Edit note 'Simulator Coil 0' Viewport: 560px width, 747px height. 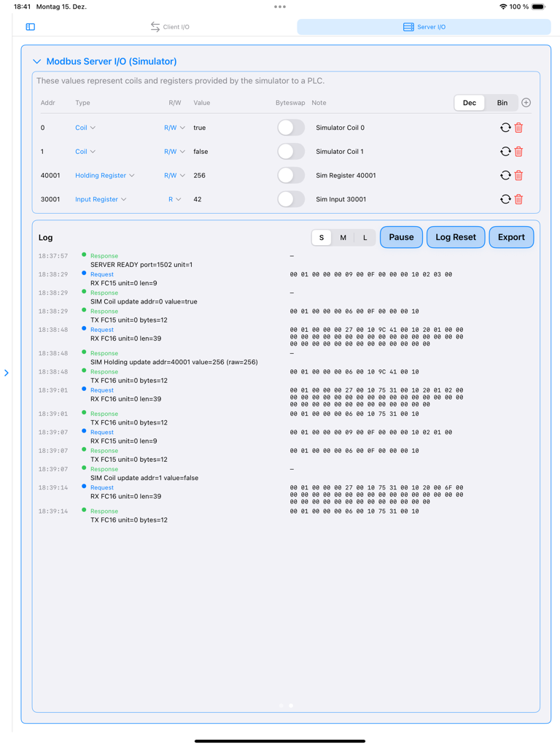[x=340, y=128]
